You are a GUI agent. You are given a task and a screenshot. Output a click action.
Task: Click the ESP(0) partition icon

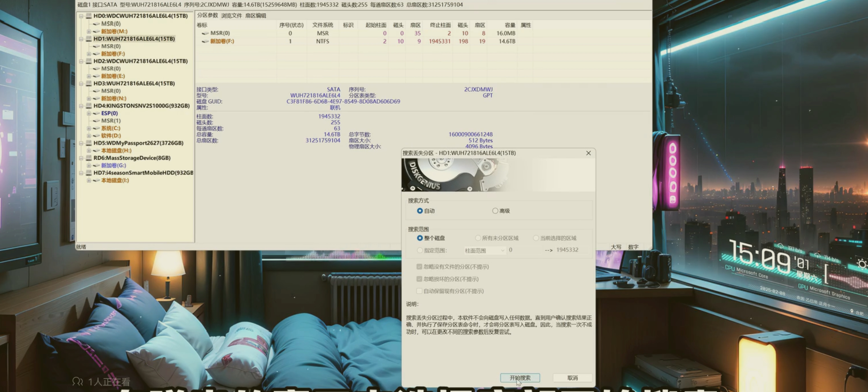click(97, 113)
